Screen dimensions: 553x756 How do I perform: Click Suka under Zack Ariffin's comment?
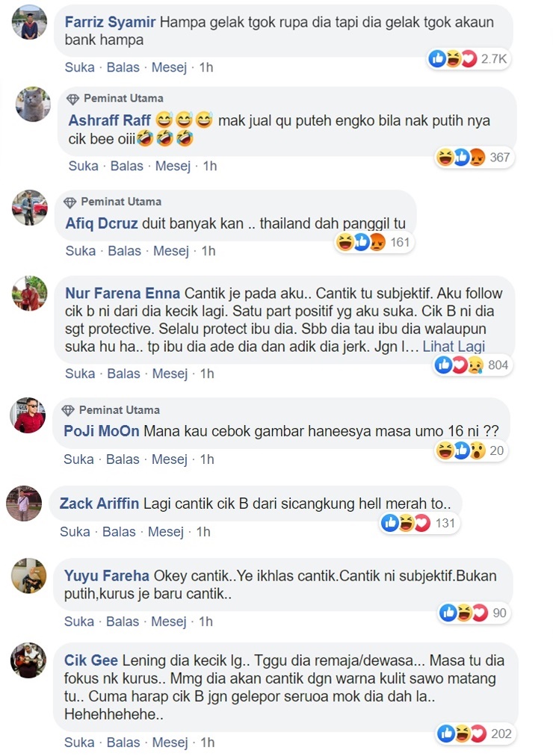pos(75,532)
